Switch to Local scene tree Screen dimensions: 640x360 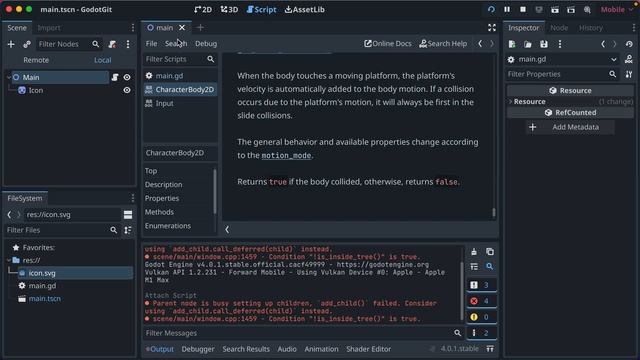click(x=102, y=60)
